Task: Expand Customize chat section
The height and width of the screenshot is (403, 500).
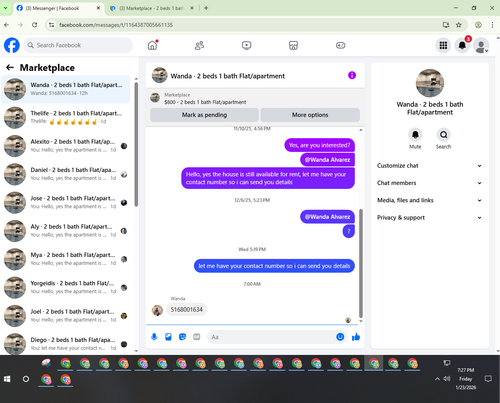Action: (x=429, y=166)
